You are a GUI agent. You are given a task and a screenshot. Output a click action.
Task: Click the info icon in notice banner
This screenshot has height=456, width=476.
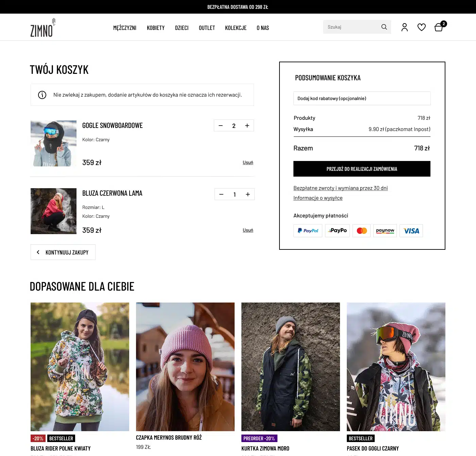[x=42, y=95]
